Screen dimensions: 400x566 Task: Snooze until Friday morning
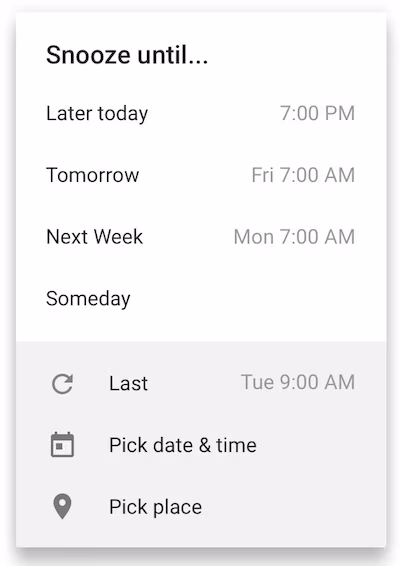[x=201, y=175]
